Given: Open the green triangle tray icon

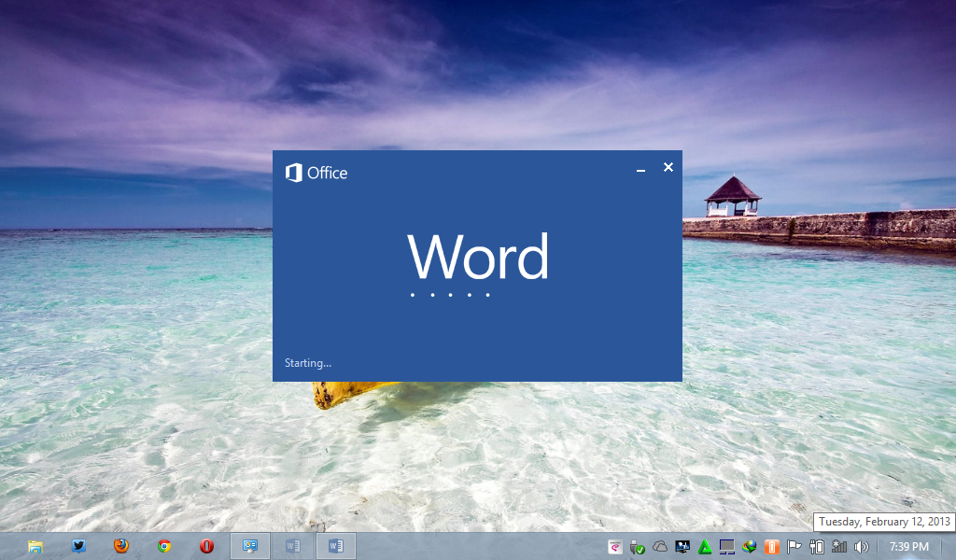Looking at the screenshot, I should click(x=705, y=547).
